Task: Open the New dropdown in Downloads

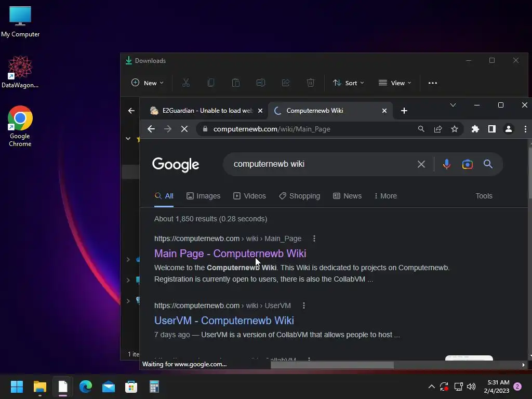Action: (x=147, y=83)
